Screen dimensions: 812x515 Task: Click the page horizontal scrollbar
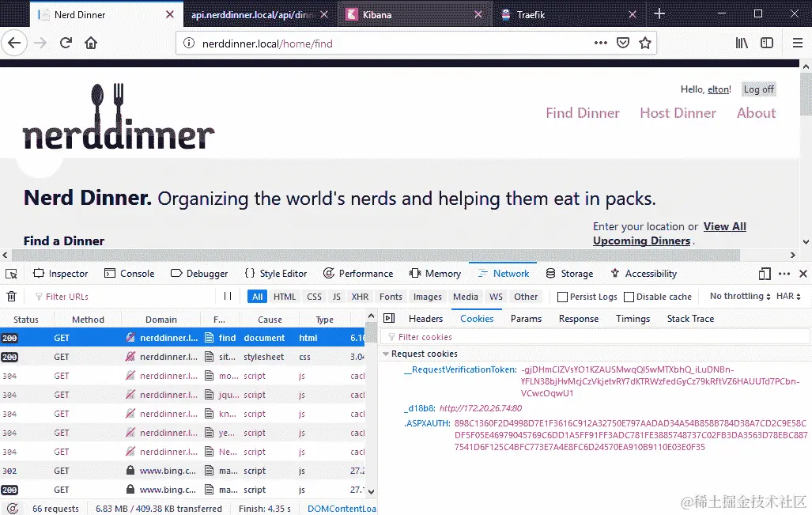(x=376, y=255)
